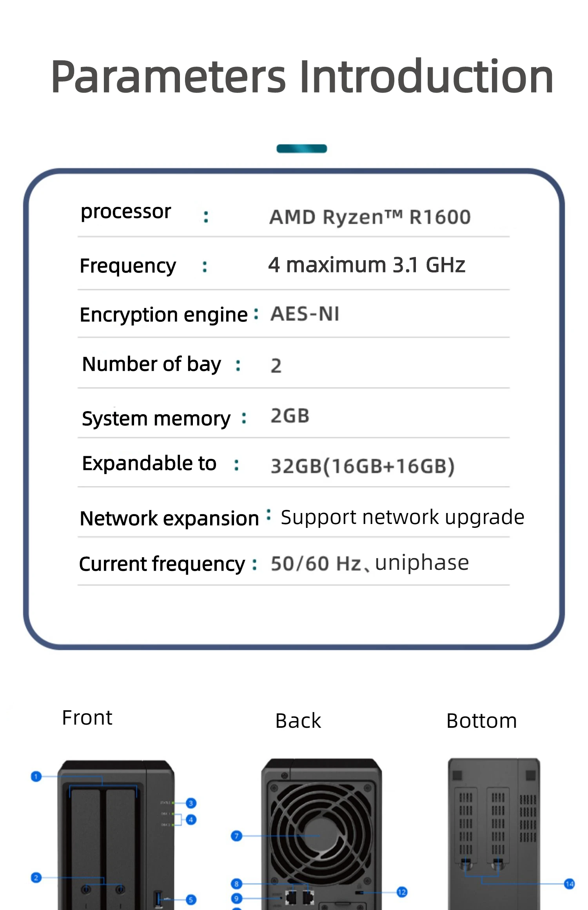Click the 32GB(16GB+16GB) expandable memory value
Screen dimensions: 588x910
click(x=363, y=466)
